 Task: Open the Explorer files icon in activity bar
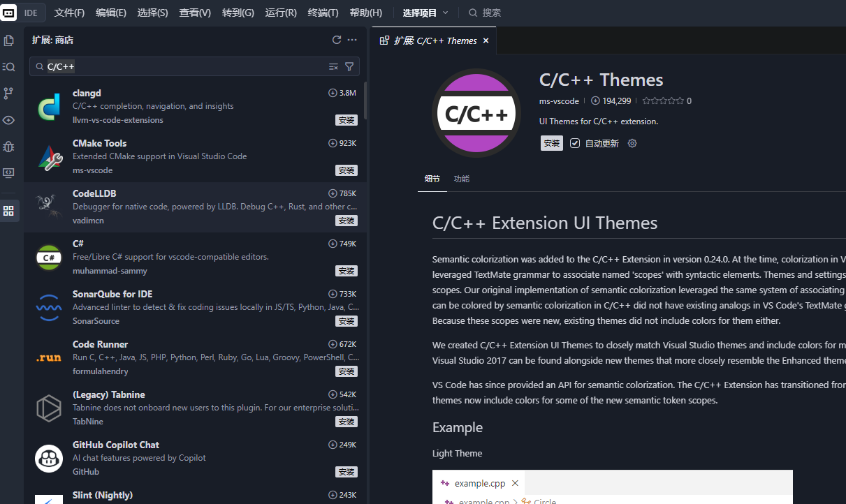point(9,40)
